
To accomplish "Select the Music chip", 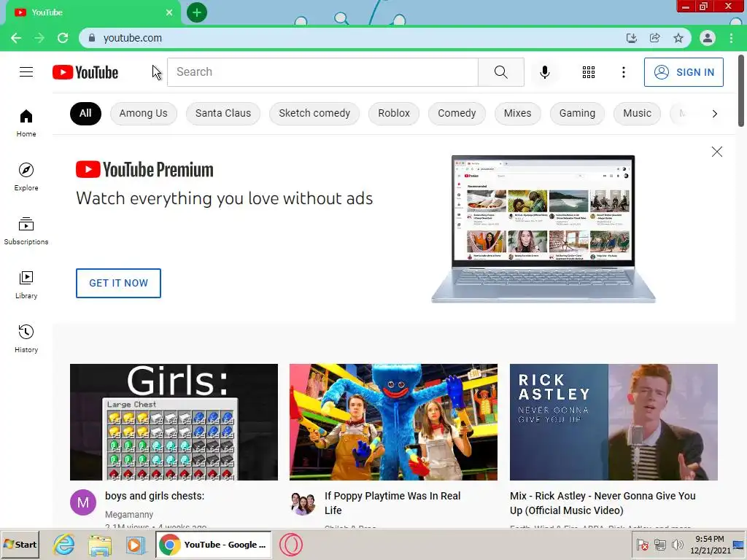I will coord(637,113).
